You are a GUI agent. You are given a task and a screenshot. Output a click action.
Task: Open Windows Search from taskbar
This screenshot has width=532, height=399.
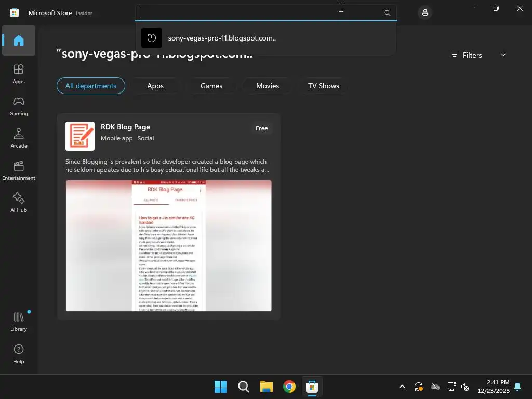(244, 387)
